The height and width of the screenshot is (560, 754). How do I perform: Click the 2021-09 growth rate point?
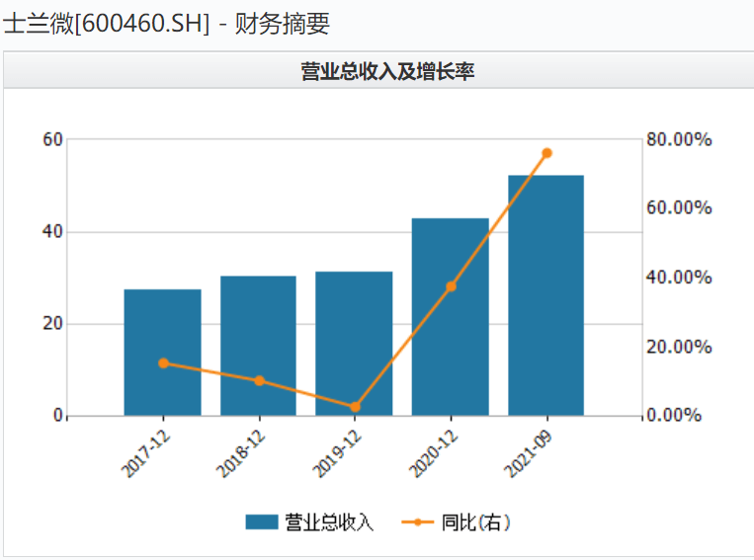pyautogui.click(x=546, y=153)
